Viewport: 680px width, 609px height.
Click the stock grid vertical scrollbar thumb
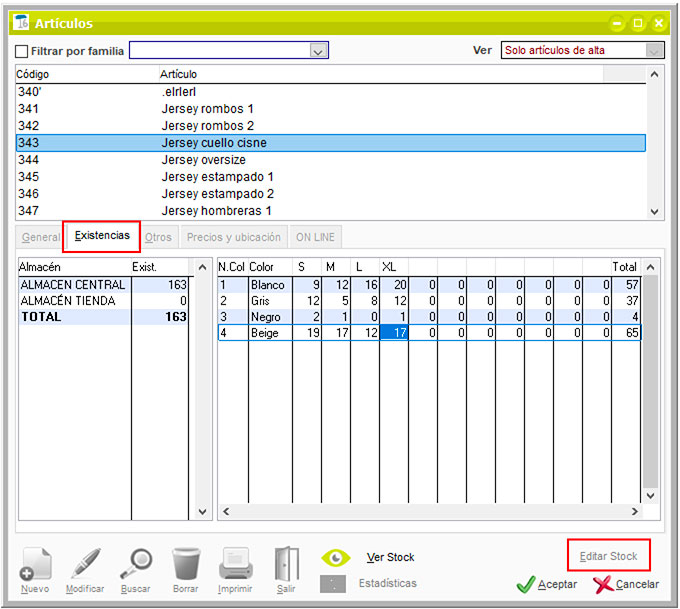click(x=650, y=380)
